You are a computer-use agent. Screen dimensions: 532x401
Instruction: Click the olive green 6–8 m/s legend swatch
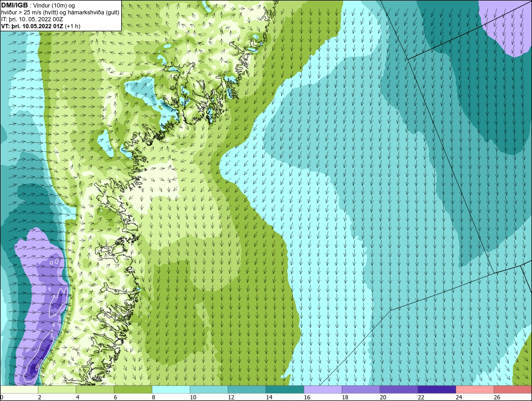click(x=133, y=389)
